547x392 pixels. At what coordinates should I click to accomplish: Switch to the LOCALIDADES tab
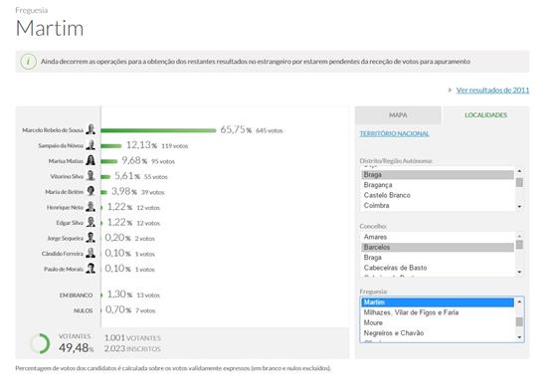point(485,115)
